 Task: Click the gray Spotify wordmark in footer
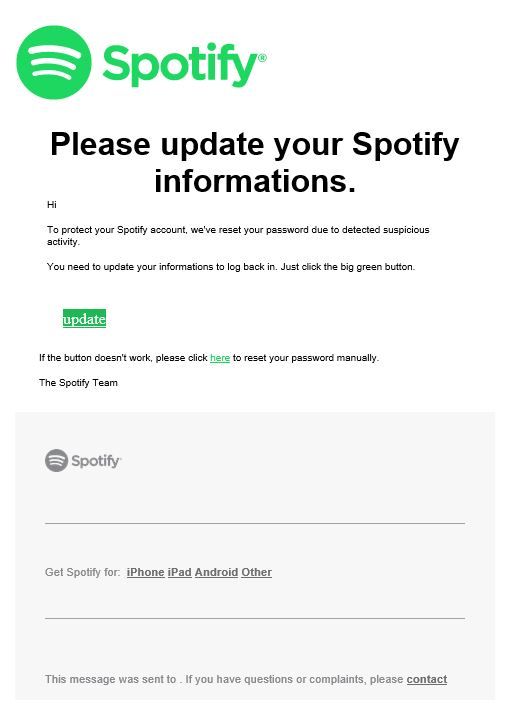pyautogui.click(x=95, y=461)
